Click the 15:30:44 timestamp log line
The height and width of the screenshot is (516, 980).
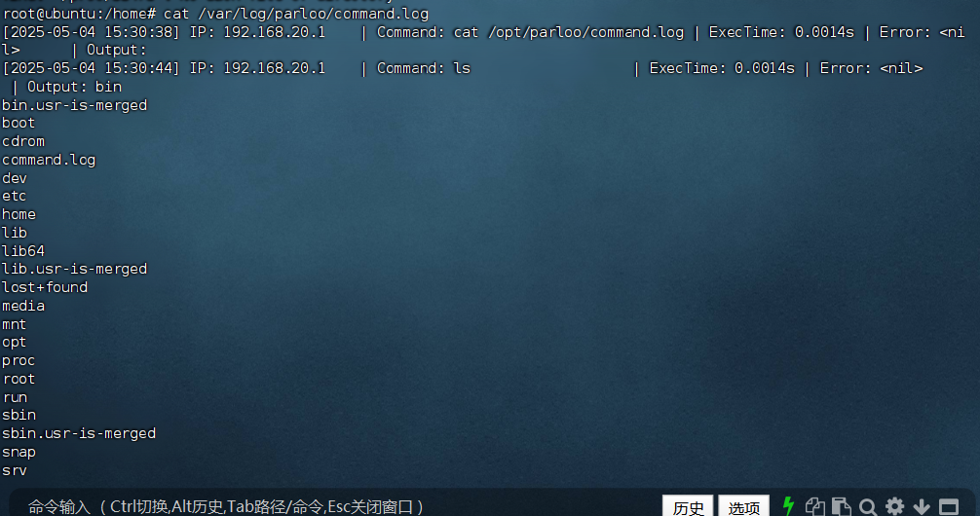(x=463, y=69)
